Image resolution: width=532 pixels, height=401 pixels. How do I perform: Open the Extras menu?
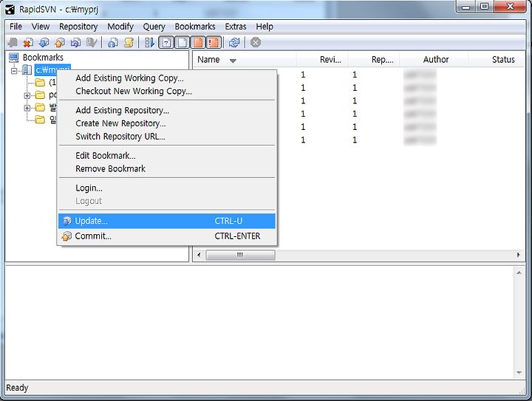(x=236, y=27)
